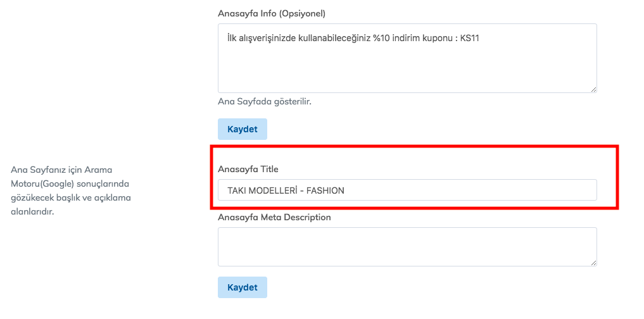Click the "Ana Sayfada gösterilir." helper text
This screenshot has height=319, width=644.
[264, 101]
